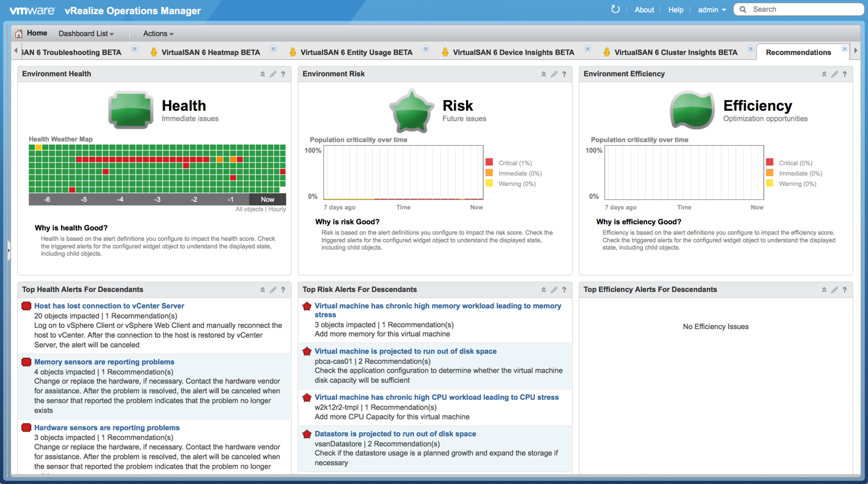Viewport: 868px width, 484px height.
Task: Click the orange Immediate (0%) legend swatch in Risk
Action: tap(489, 173)
